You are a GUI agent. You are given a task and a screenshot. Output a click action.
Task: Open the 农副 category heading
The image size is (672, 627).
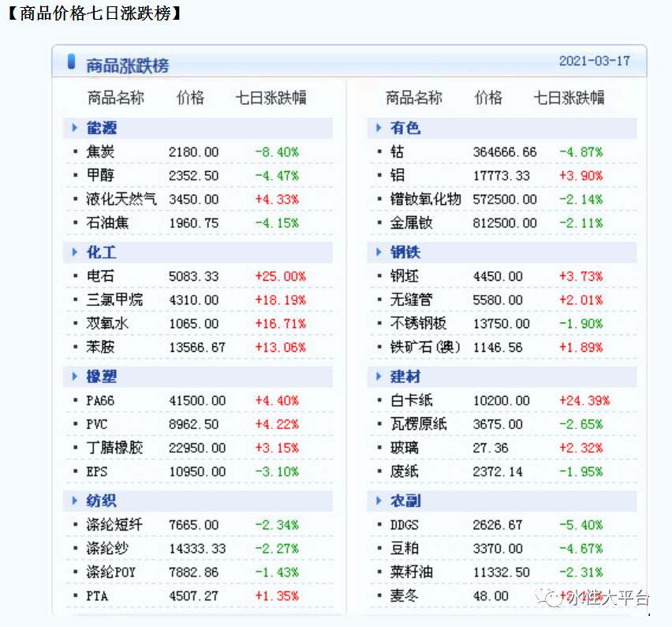click(x=405, y=501)
